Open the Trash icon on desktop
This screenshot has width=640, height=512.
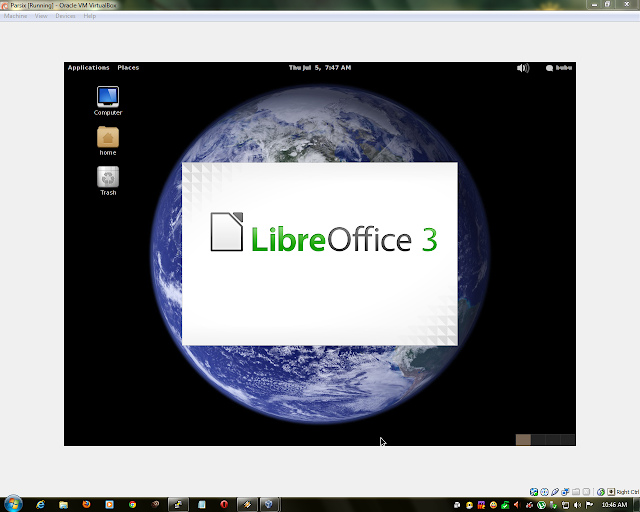[108, 181]
